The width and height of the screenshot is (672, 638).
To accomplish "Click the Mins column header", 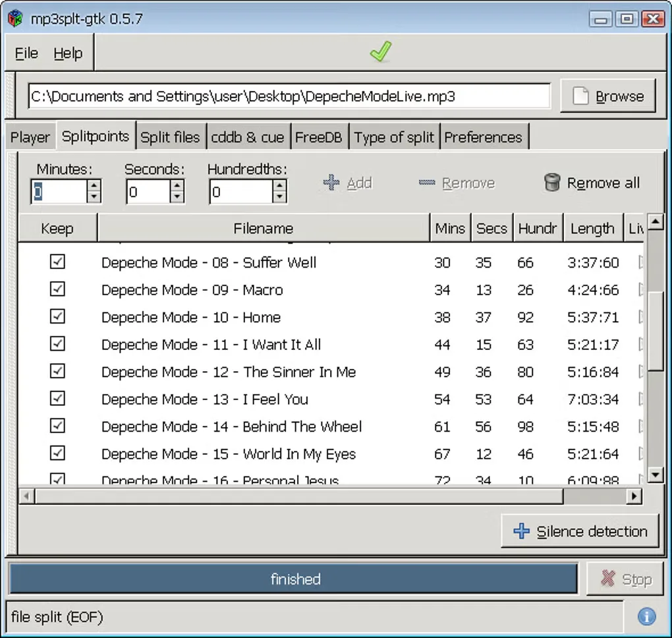I will (x=450, y=228).
